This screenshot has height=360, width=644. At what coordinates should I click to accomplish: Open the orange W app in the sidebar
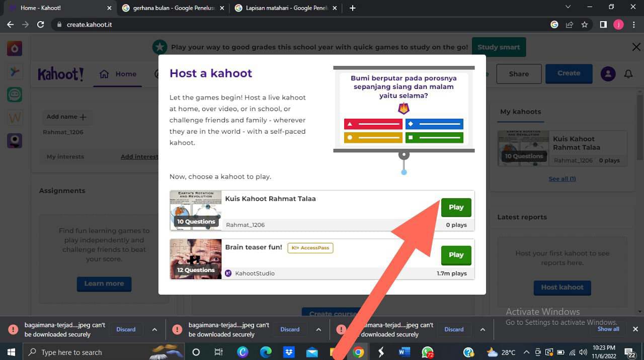[x=14, y=118]
